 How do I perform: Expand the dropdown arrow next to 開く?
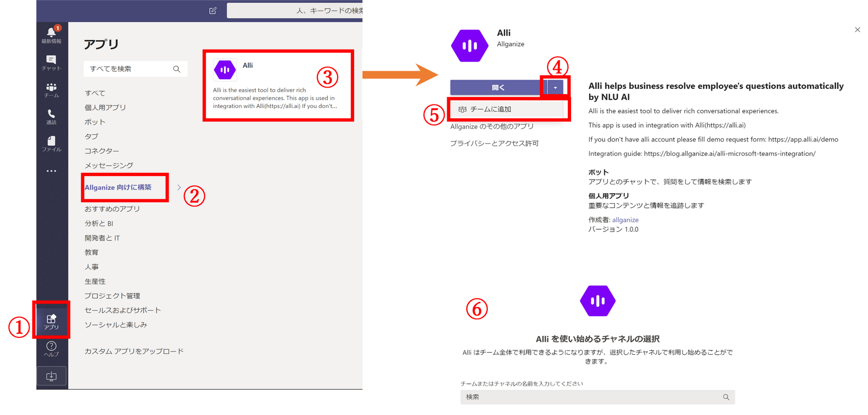pos(555,88)
